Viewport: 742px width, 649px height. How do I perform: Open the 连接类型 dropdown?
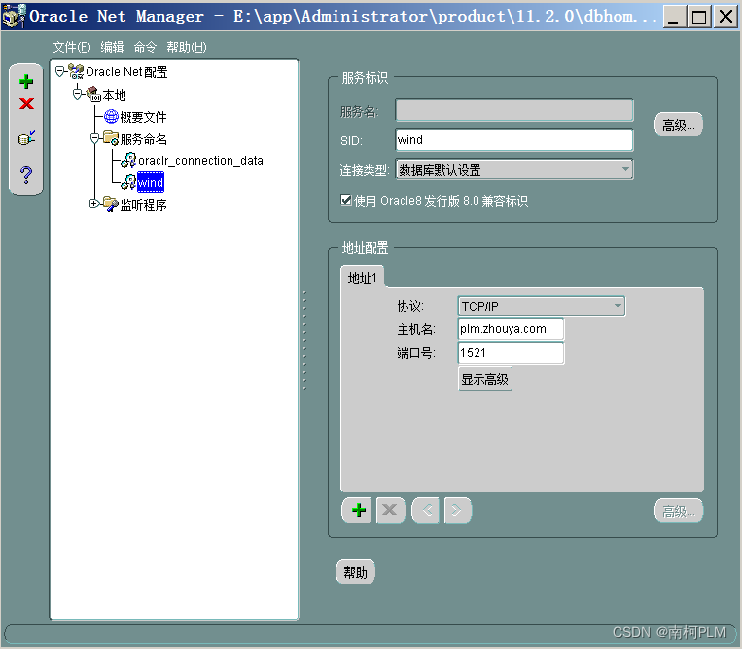pyautogui.click(x=514, y=169)
